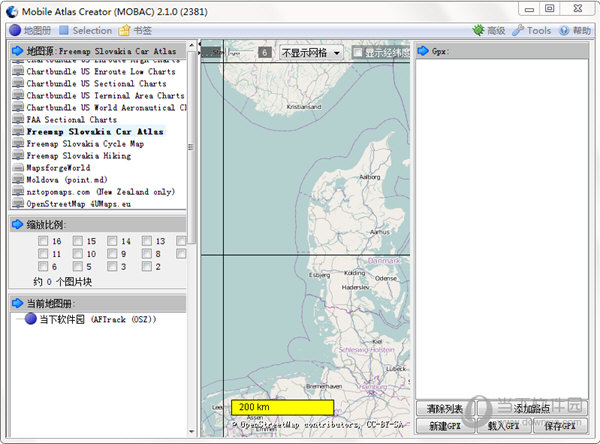Open the 不显示网格 grid dropdown
The height and width of the screenshot is (444, 600).
311,53
